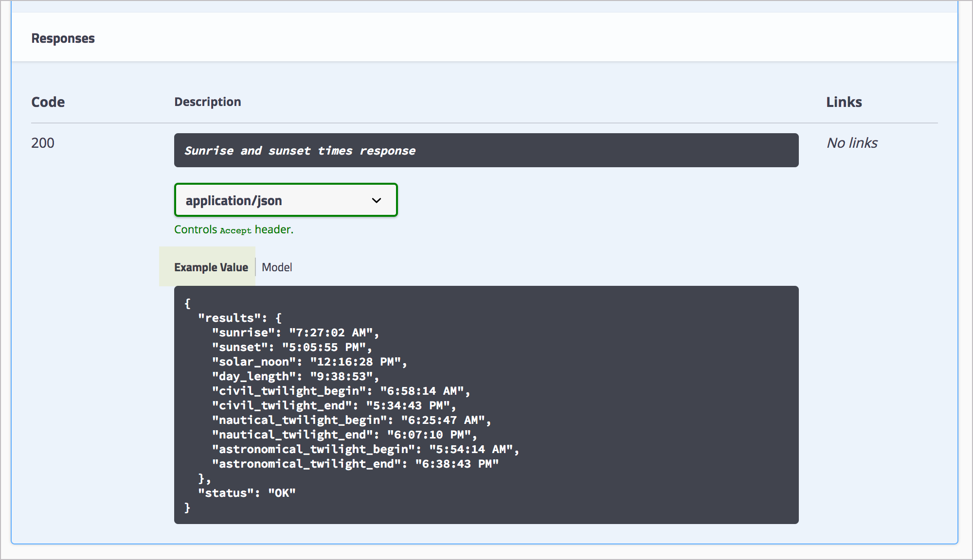Click the Responses section heading
Viewport: 973px width, 560px height.
tap(63, 38)
